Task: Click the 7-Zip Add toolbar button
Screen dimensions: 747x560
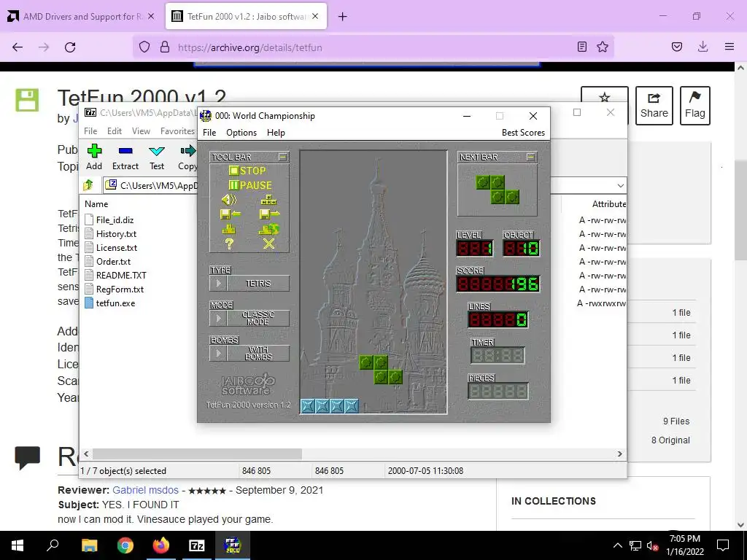Action: coord(94,157)
